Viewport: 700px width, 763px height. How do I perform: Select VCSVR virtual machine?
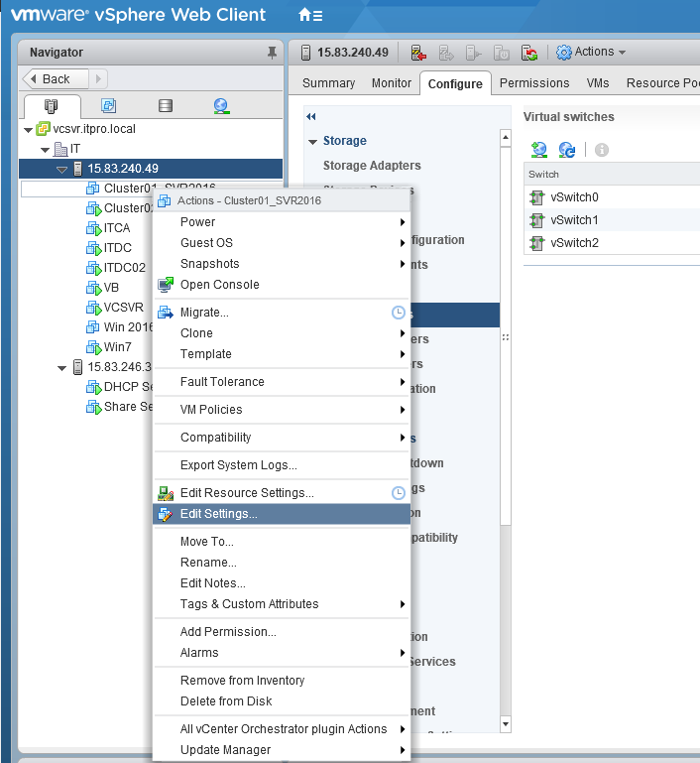coord(124,308)
